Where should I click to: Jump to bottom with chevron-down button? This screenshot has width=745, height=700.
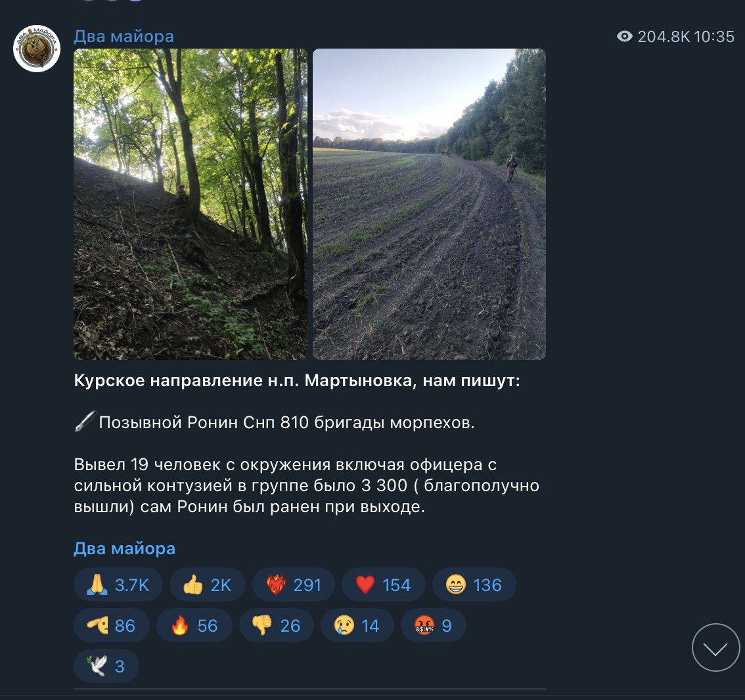[715, 647]
